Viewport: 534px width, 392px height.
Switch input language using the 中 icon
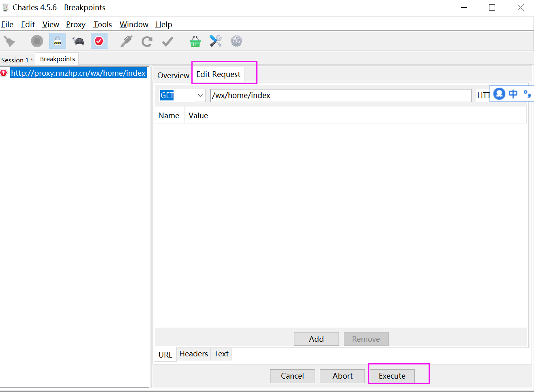point(513,94)
